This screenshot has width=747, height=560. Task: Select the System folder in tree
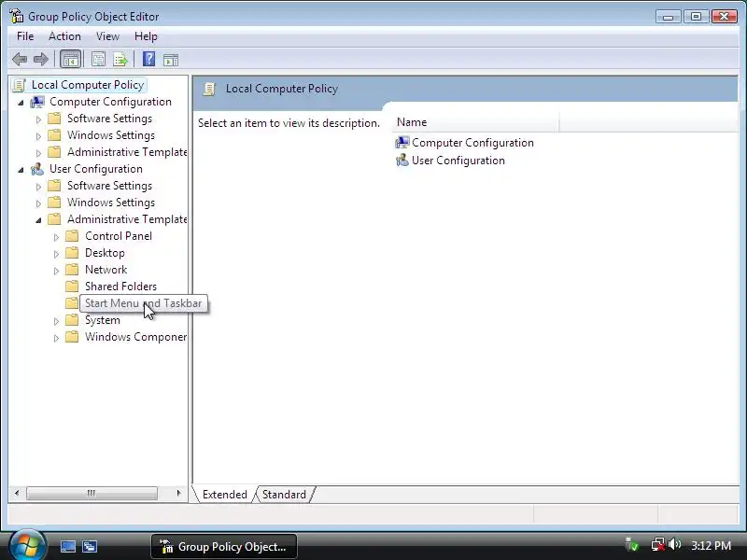click(103, 320)
